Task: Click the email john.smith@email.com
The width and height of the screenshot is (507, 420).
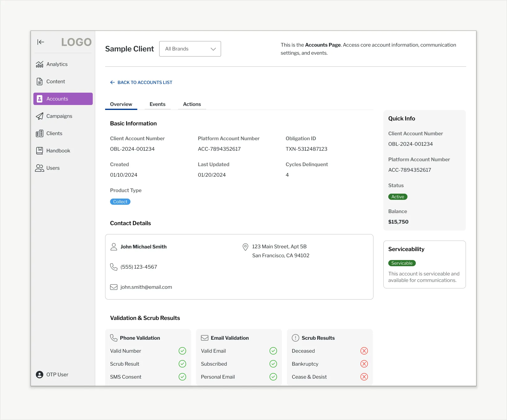Action: click(146, 287)
